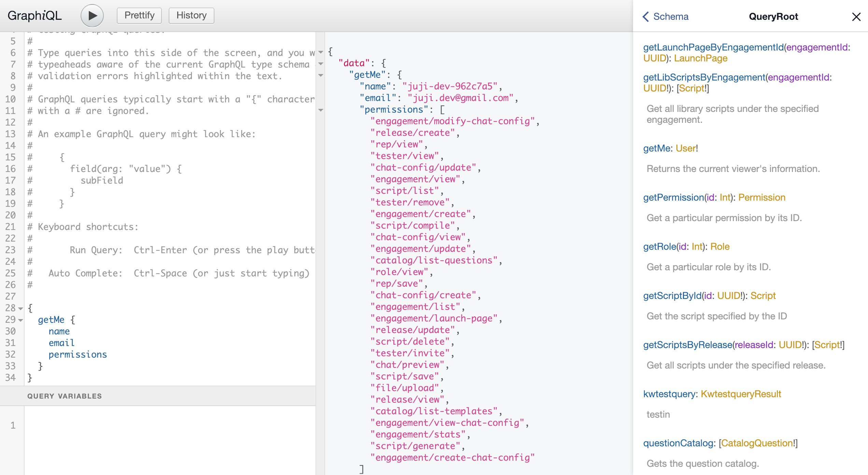The image size is (868, 475).
Task: Click the Int type in getPermission
Action: point(725,197)
